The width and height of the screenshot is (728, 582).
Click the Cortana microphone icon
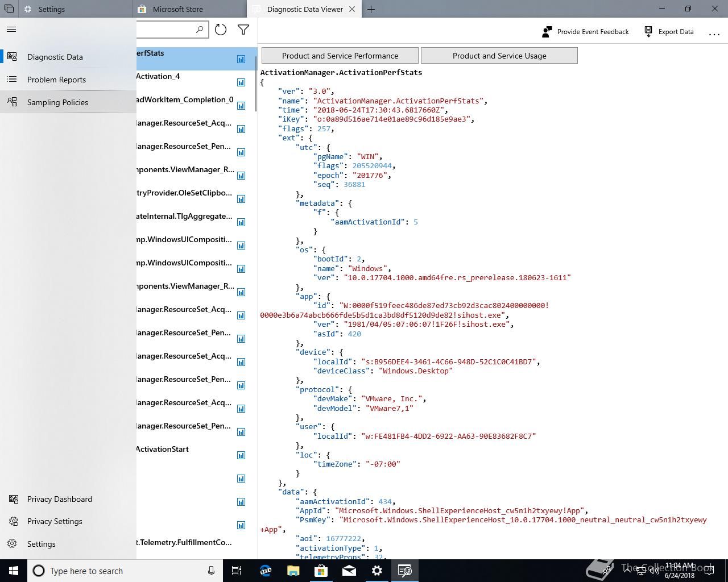(211, 571)
